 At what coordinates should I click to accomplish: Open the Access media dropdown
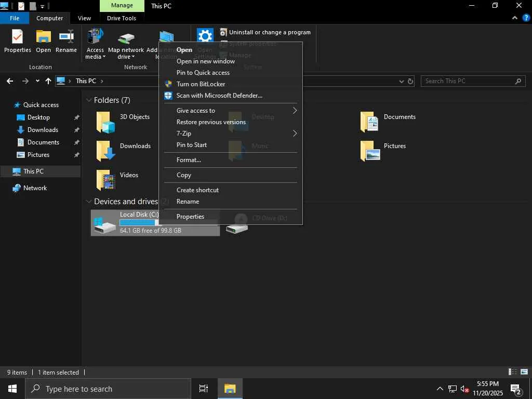[x=95, y=44]
